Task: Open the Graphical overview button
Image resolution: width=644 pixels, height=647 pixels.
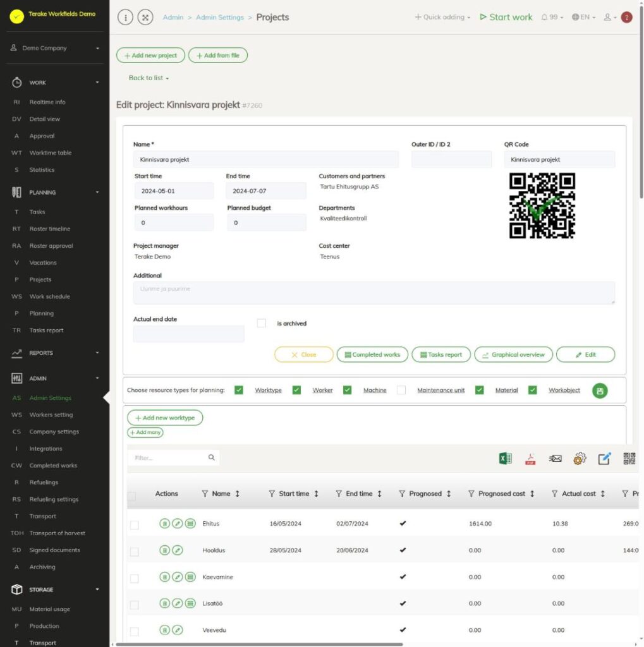Action: click(514, 354)
